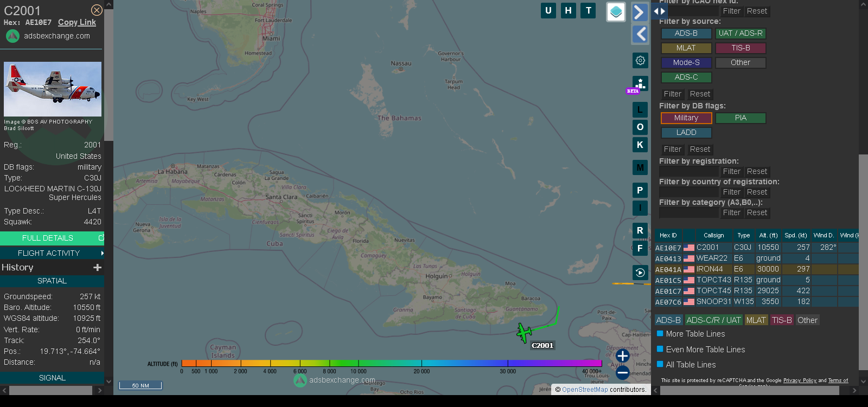Close the C2001 aircraft info panel

pos(97,10)
